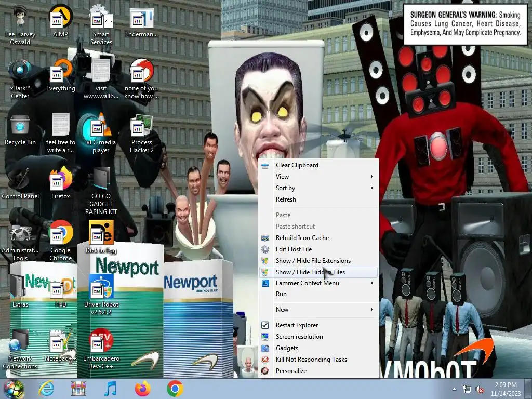The width and height of the screenshot is (532, 399).
Task: Select the Recycle Bin icon
Action: click(x=20, y=129)
